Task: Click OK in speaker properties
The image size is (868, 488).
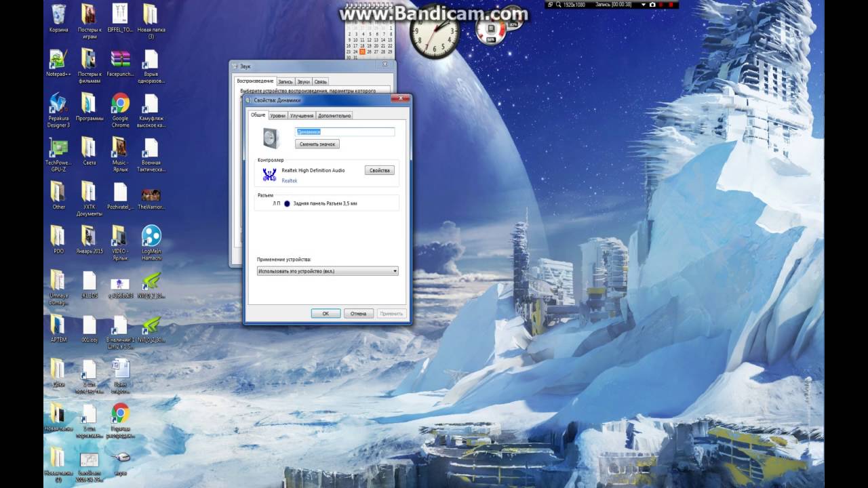Action: 325,314
